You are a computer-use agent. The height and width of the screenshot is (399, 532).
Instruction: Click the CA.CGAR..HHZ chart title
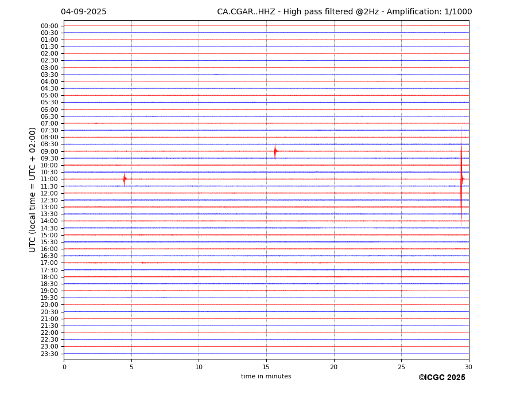coord(344,12)
